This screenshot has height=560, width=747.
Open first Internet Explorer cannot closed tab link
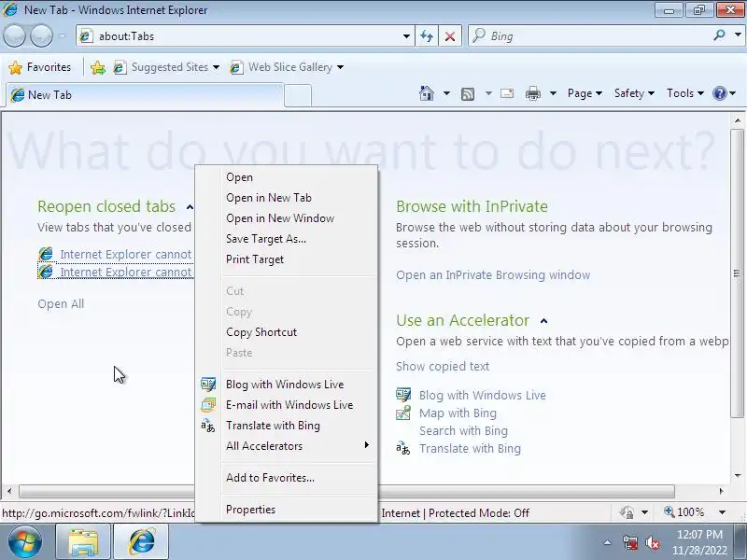click(126, 254)
